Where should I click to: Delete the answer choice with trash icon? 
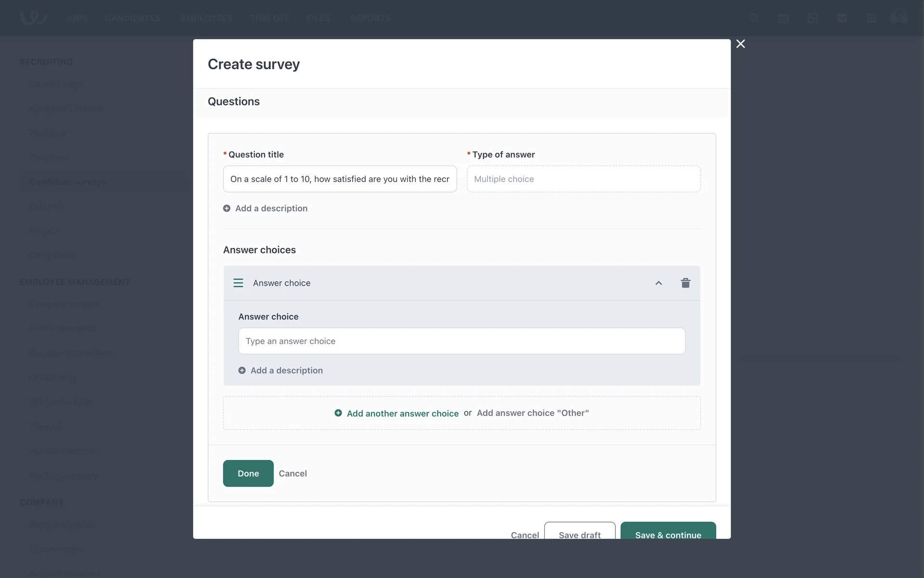click(x=686, y=283)
